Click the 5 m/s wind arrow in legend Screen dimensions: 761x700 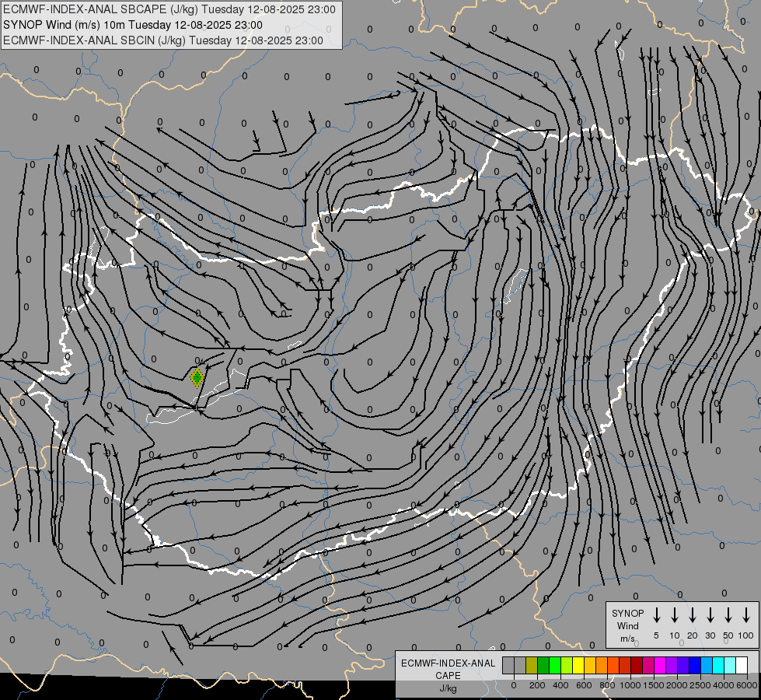pos(656,615)
